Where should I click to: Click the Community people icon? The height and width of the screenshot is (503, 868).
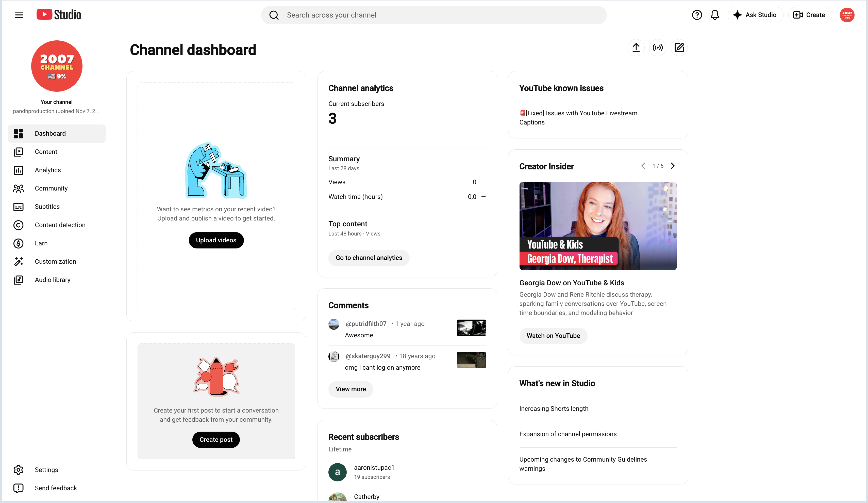[x=18, y=188]
